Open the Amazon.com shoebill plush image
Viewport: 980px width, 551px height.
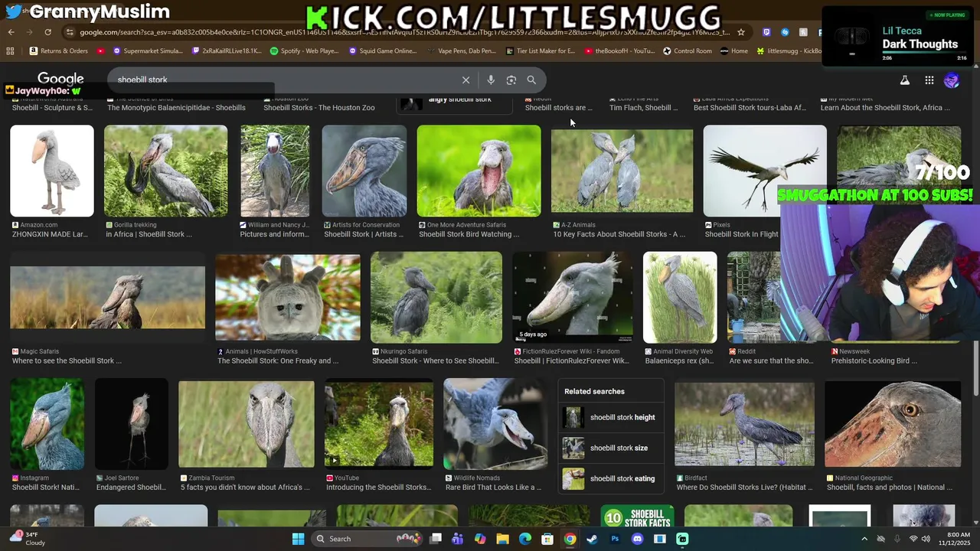pos(52,171)
